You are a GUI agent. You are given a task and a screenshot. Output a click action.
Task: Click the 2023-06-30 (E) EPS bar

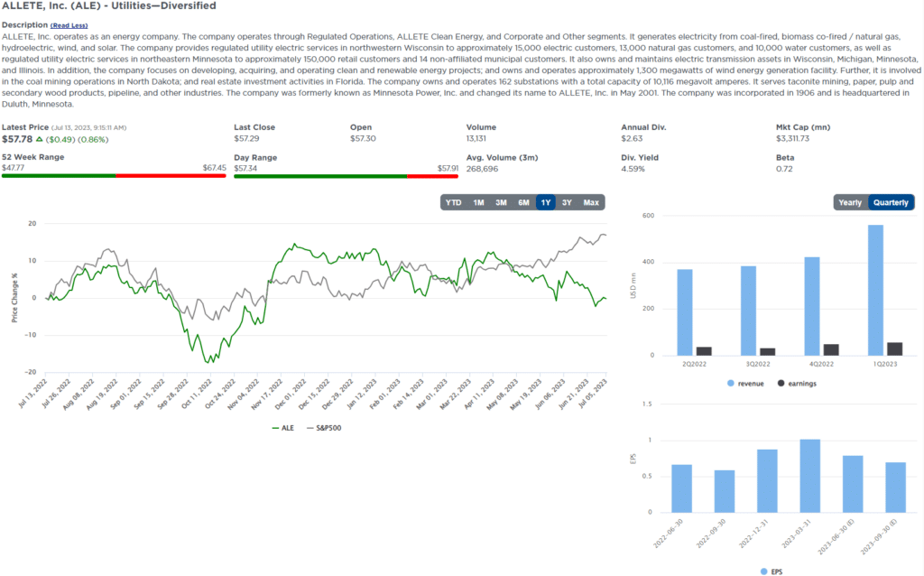(x=853, y=484)
